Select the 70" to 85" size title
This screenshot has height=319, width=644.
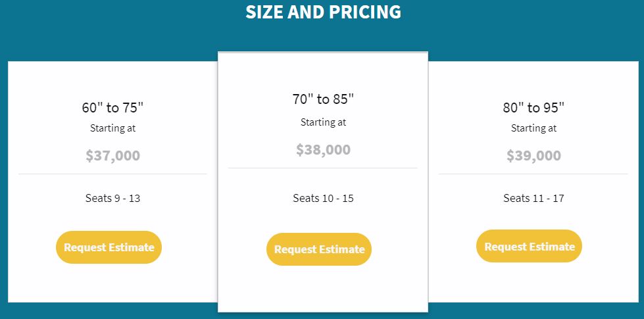point(323,99)
